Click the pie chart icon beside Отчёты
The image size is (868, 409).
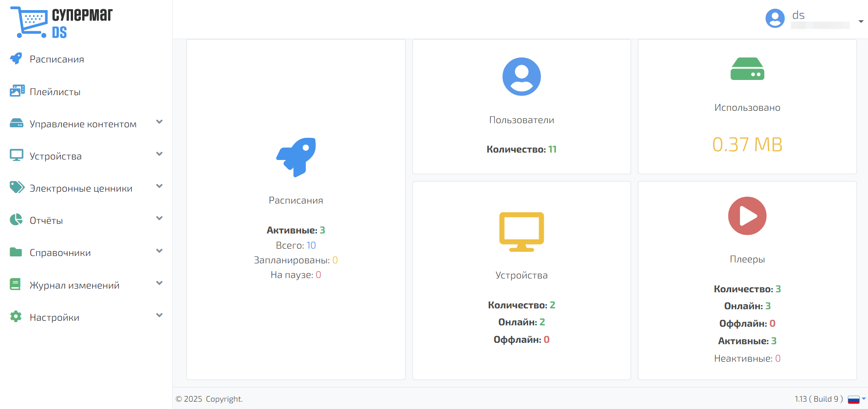coord(16,220)
